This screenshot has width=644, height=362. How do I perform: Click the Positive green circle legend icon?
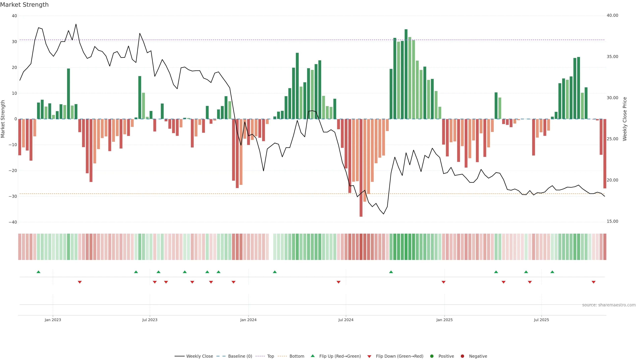coord(432,356)
